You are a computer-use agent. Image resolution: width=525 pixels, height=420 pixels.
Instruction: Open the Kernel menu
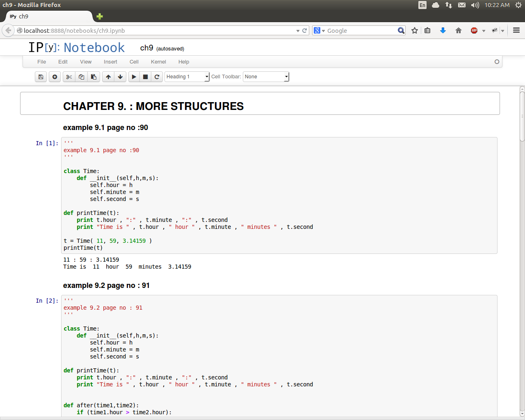coord(158,62)
